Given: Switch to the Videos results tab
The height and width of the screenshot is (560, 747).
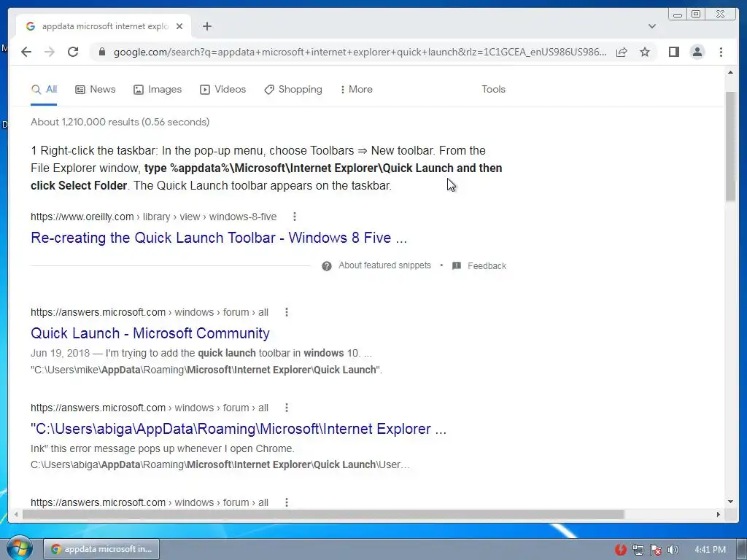Looking at the screenshot, I should pos(223,90).
